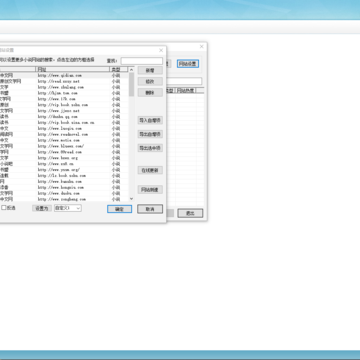Cancel the dialog with 取消
Screen dimensions: 360x360
(x=150, y=209)
